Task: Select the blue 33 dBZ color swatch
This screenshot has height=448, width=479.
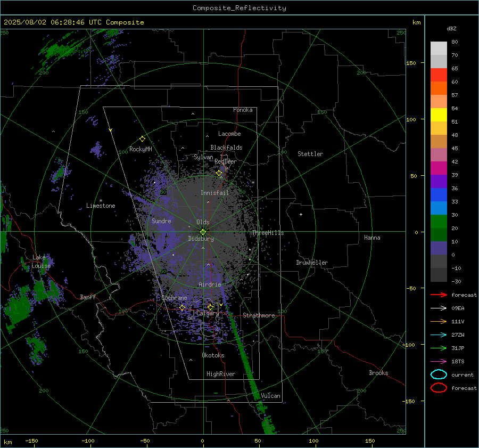Action: point(439,195)
